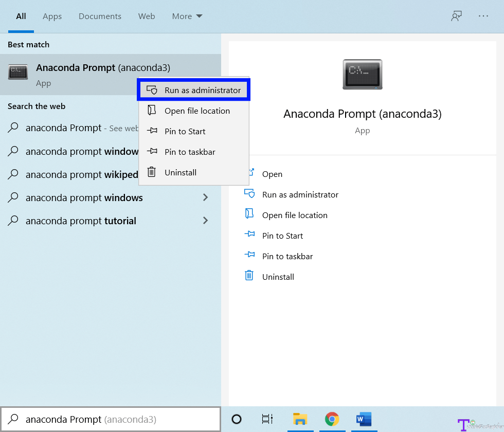Open File Explorer from the taskbar
Screen dimensions: 504x432
[x=300, y=419]
